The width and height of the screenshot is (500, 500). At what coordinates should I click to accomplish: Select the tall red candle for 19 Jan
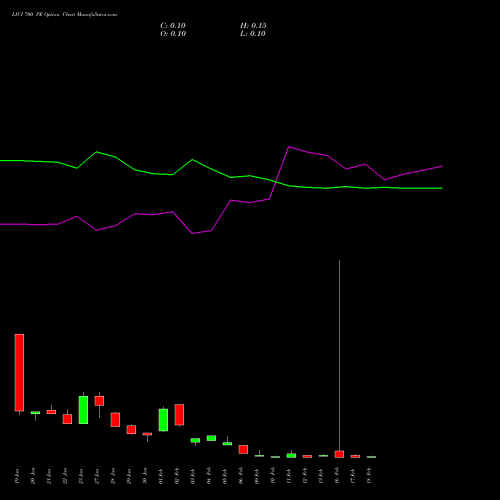(x=19, y=372)
